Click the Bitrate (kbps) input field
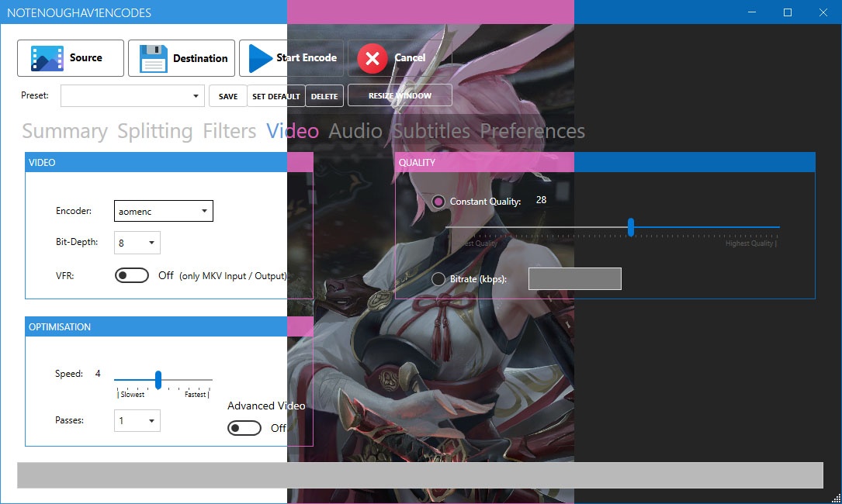Screen dimensions: 842x504 (x=575, y=278)
